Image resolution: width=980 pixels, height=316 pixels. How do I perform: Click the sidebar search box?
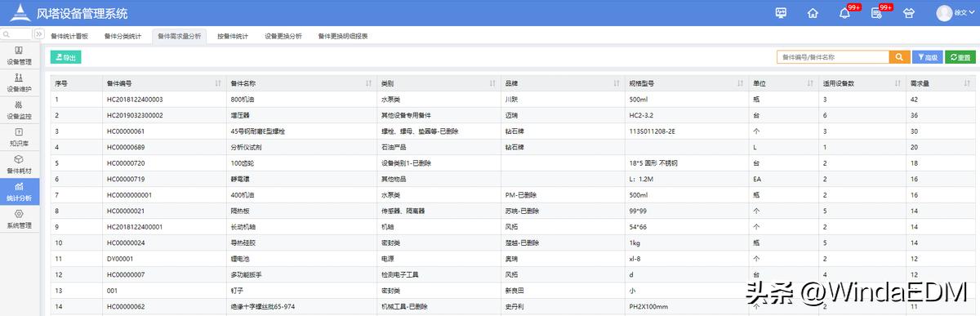[17, 34]
